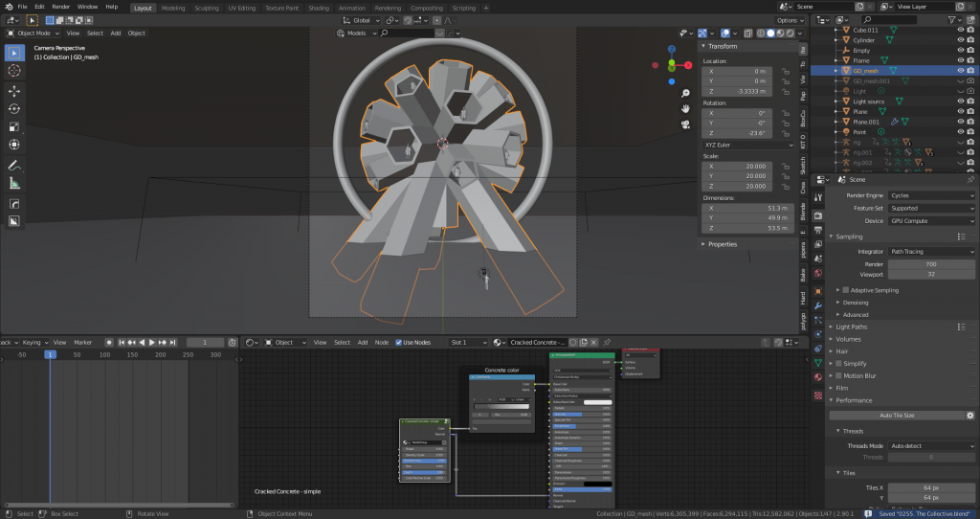Activate the Select Box tool
Viewport: 980px width, 519px height.
point(13,54)
